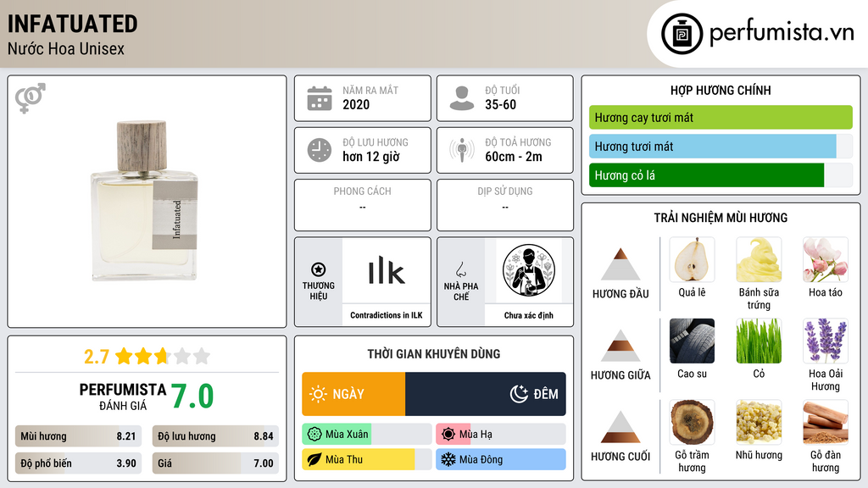The image size is (868, 488).
Task: Click the perfumista.vn bottle logo icon
Action: [682, 34]
